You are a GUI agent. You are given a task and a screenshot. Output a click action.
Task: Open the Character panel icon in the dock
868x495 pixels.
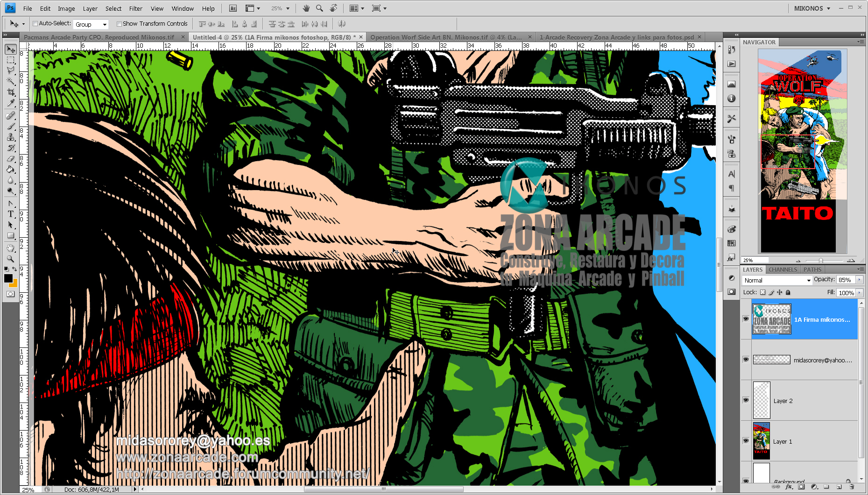732,174
